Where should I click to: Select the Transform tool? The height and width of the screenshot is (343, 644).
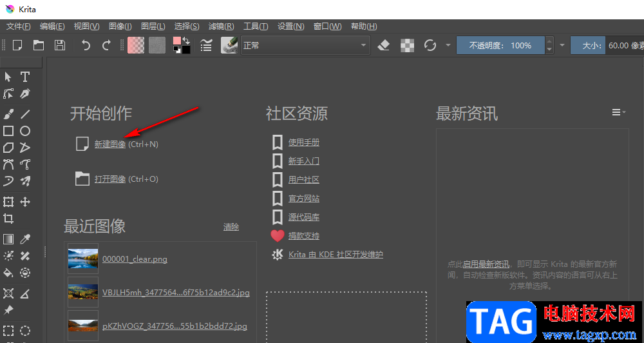tap(8, 202)
